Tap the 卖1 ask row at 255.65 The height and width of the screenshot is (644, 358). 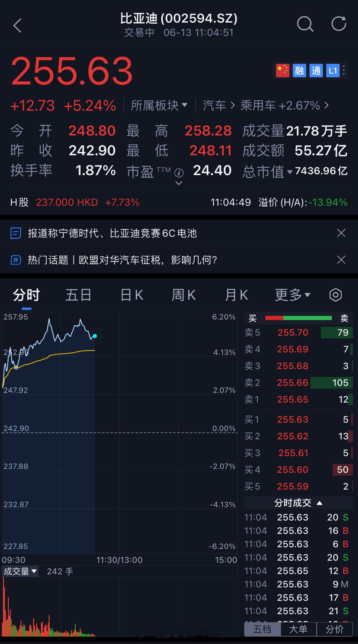(299, 400)
